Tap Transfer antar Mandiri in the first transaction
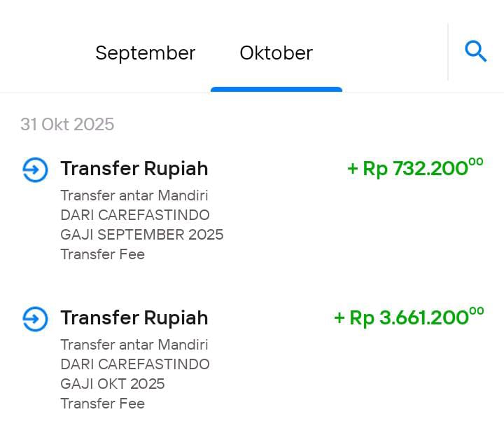504x433 pixels. (x=134, y=195)
